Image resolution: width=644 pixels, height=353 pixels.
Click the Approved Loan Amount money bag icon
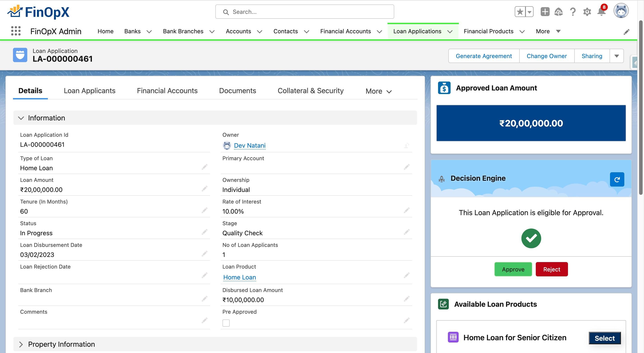tap(444, 88)
